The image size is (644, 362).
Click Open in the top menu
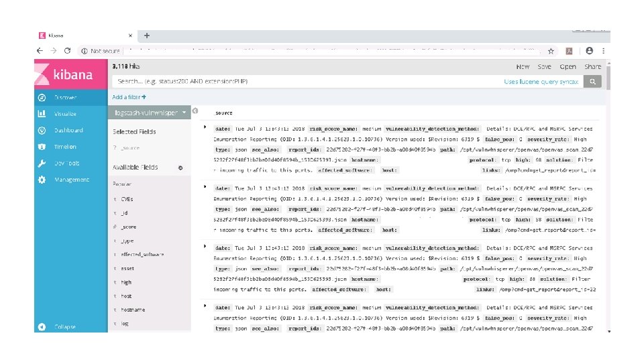pyautogui.click(x=568, y=66)
